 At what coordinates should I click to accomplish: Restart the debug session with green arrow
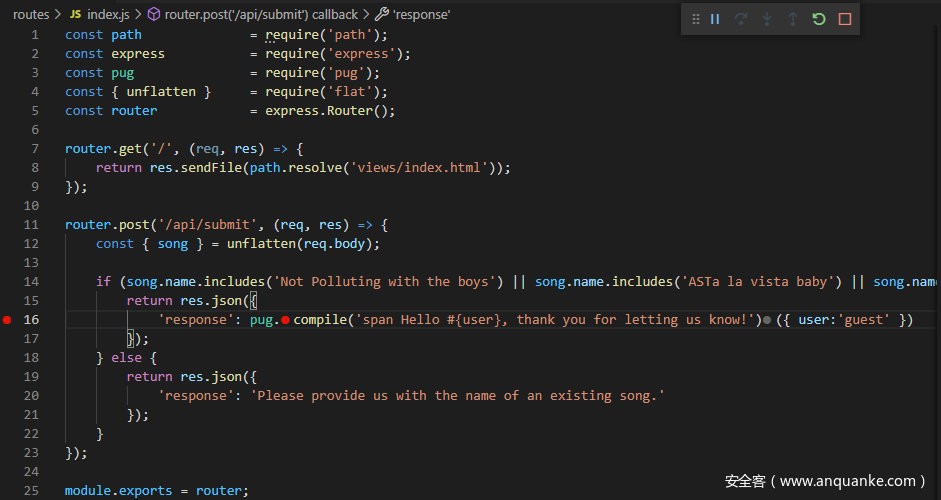point(819,19)
